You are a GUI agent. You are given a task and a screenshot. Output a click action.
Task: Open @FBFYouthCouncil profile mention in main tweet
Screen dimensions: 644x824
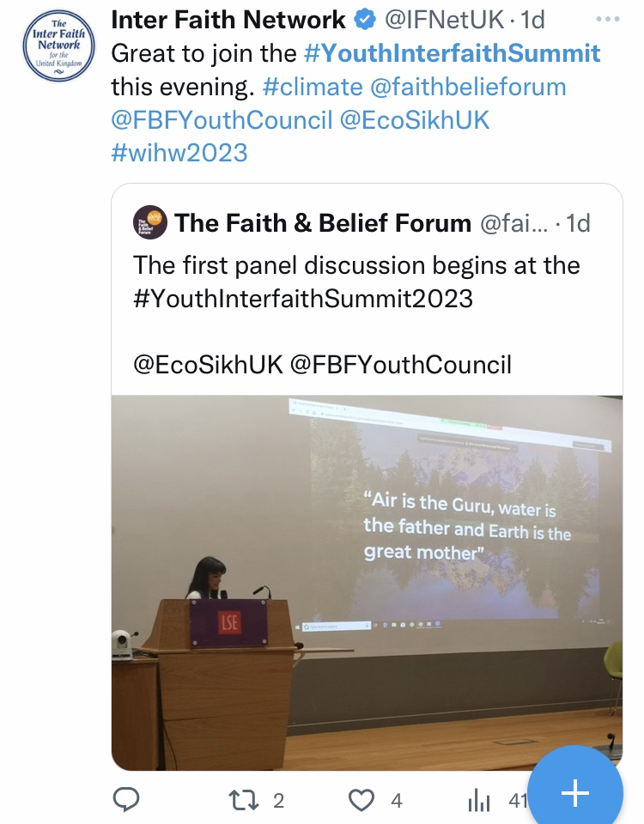tap(222, 119)
